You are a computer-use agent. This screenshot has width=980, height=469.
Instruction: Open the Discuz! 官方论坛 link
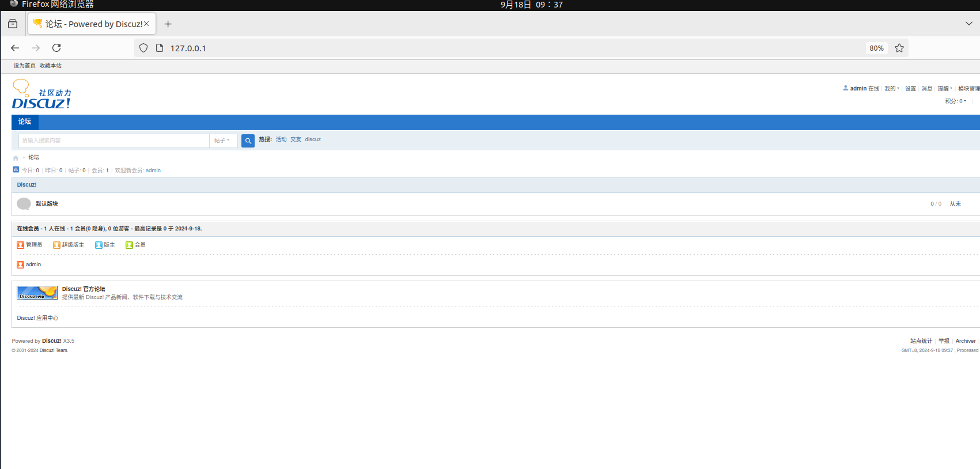click(x=84, y=289)
